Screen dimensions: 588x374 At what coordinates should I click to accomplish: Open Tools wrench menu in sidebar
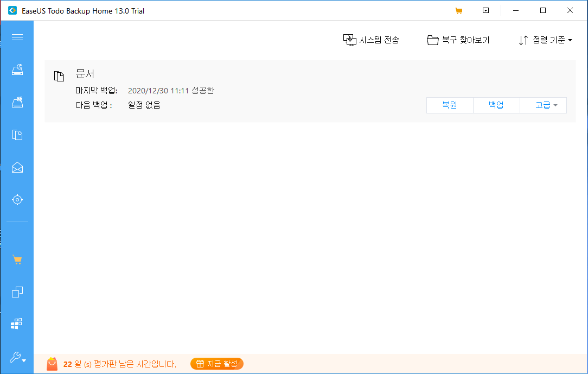tap(17, 357)
